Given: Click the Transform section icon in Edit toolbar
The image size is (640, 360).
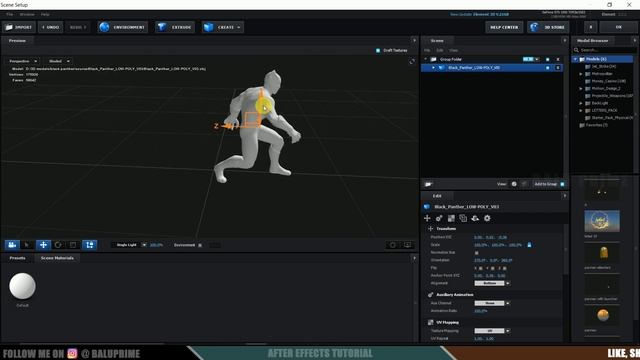Looking at the screenshot, I should tap(427, 218).
